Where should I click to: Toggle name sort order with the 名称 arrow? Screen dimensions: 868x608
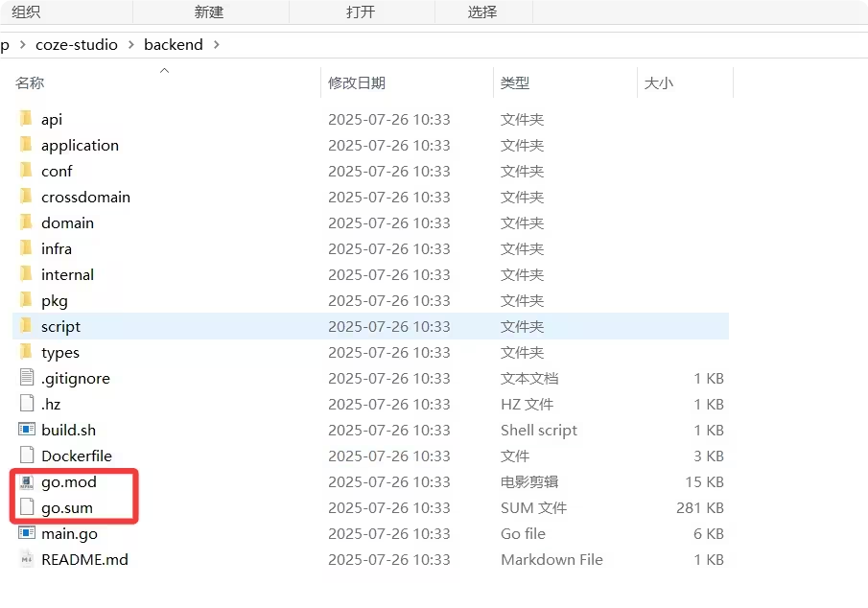point(163,69)
